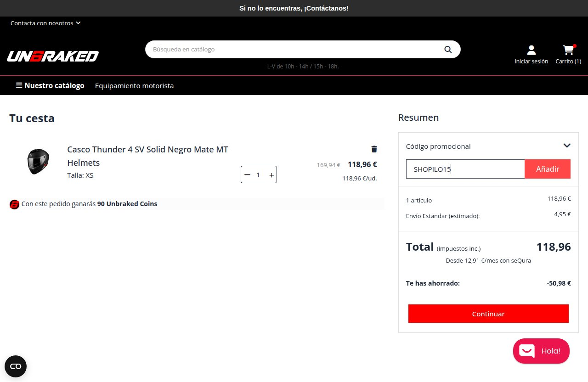Image resolution: width=588 pixels, height=382 pixels.
Task: Click the Carrito (1) link
Action: (568, 62)
